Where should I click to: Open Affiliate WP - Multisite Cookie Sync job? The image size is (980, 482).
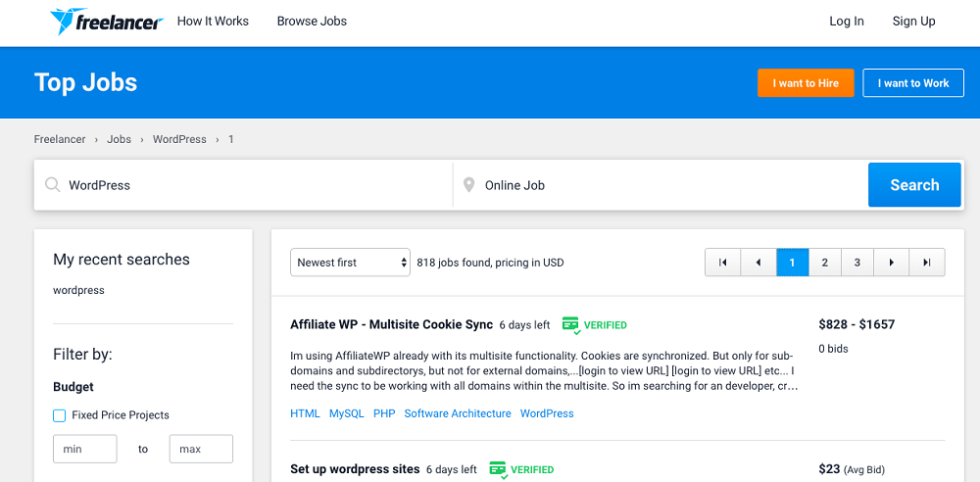(391, 324)
